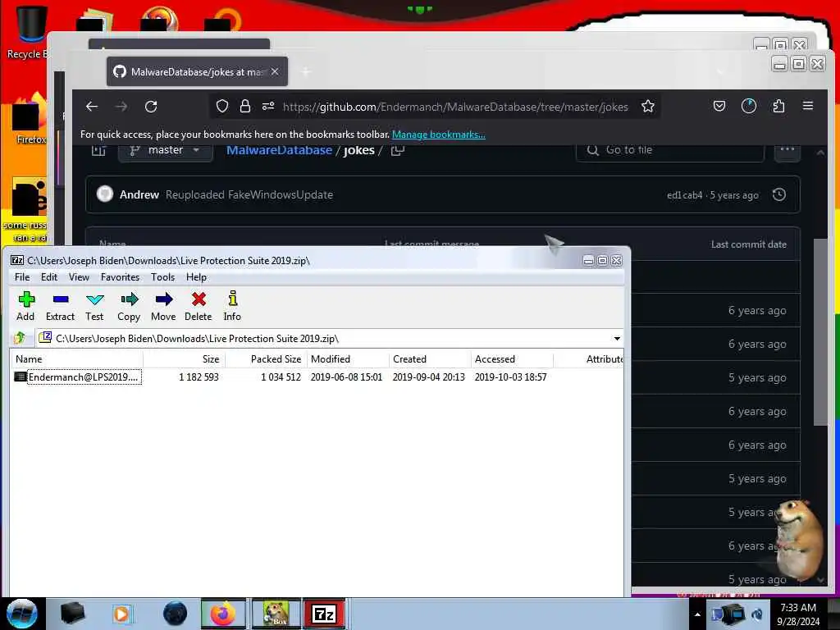Screen dimensions: 840x630
Task: Click the site padlock icon
Action: 244,107
